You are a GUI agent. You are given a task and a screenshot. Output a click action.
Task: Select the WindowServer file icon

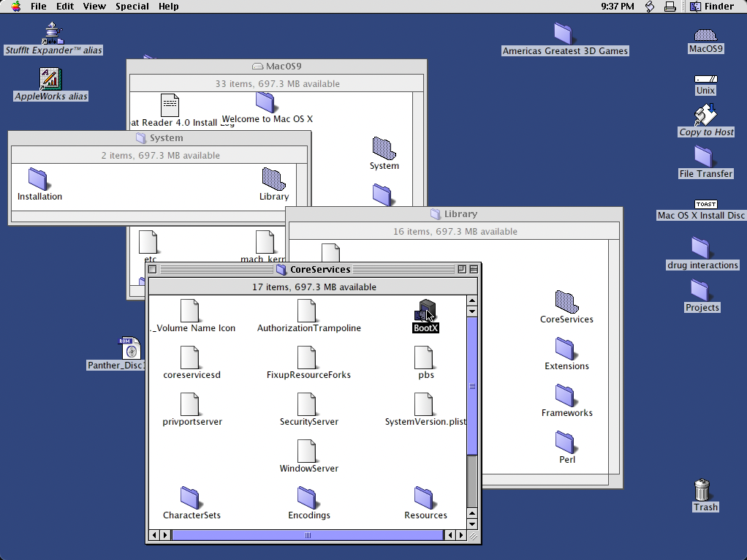[308, 451]
